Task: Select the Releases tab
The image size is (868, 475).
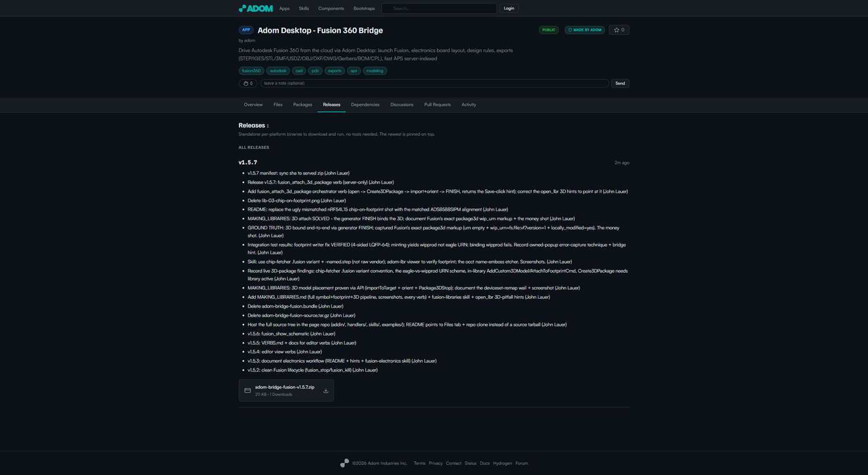Action: click(x=332, y=105)
